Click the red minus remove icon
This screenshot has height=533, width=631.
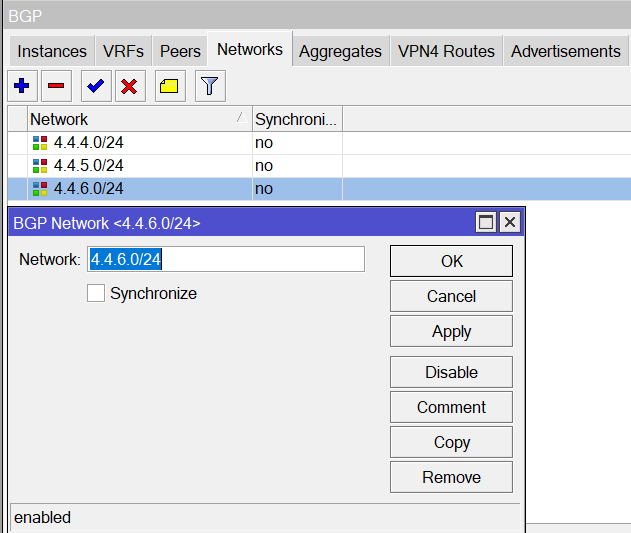tap(57, 86)
